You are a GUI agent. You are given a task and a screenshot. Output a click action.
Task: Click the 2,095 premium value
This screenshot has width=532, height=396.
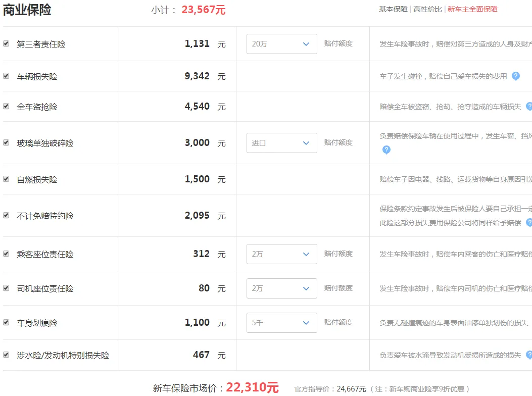(x=197, y=216)
